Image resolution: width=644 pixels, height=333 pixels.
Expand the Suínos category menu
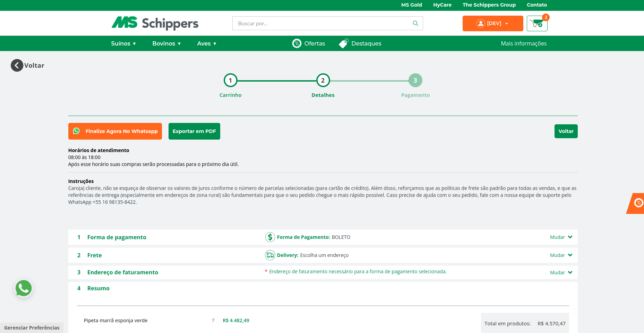pos(123,43)
